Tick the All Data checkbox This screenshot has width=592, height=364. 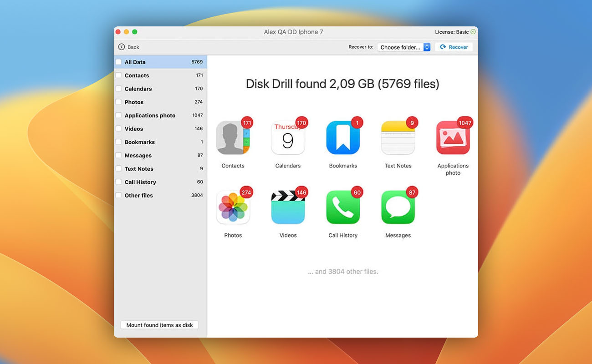pyautogui.click(x=119, y=62)
